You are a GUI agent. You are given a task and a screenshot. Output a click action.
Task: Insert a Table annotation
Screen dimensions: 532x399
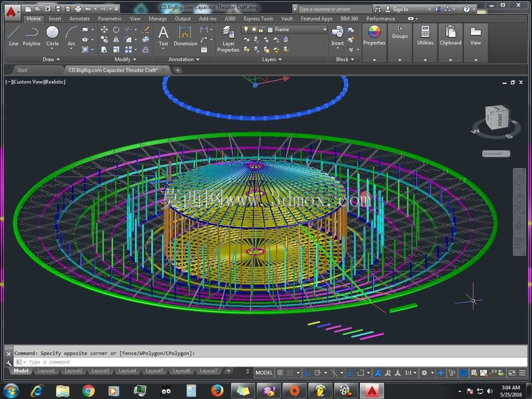tap(204, 49)
